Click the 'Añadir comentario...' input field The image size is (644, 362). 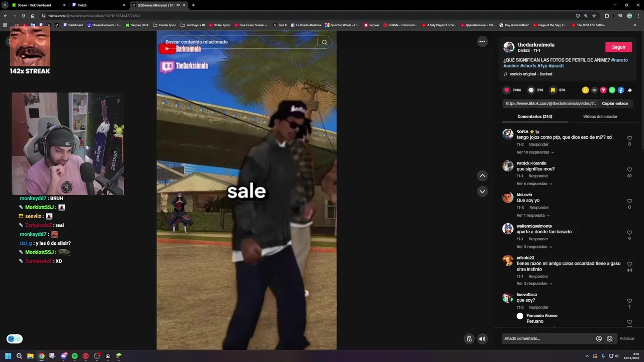point(548,338)
